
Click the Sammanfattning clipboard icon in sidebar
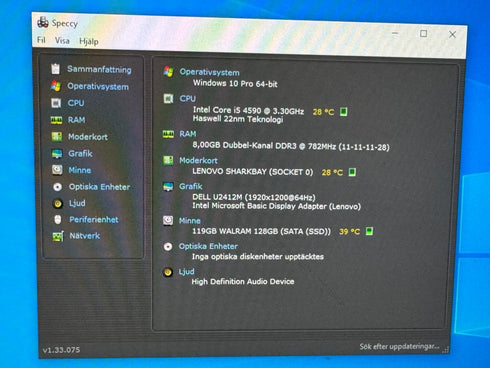tap(56, 69)
